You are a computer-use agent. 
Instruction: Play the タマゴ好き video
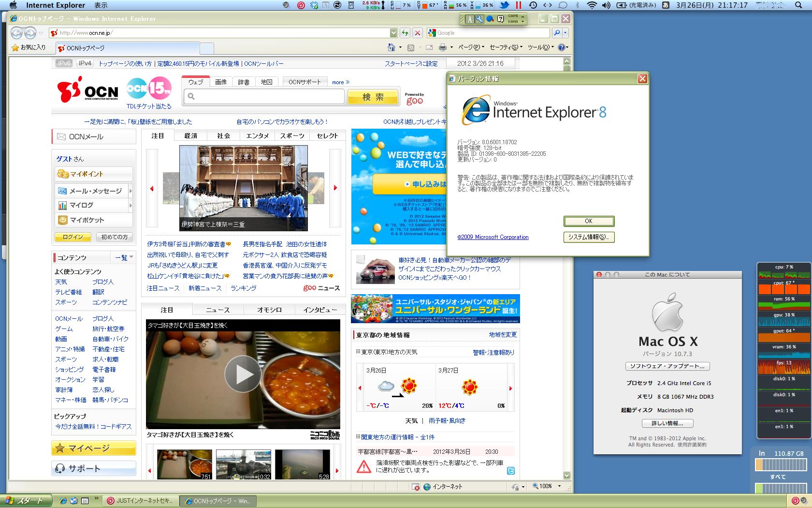point(243,374)
